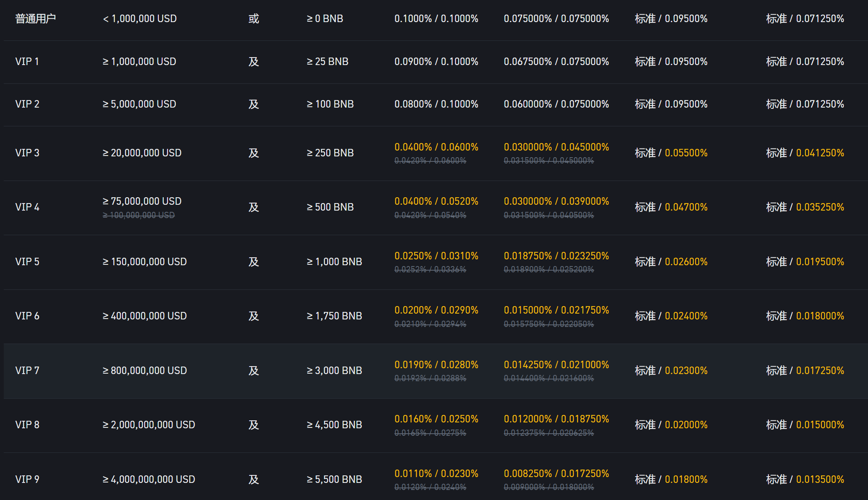Click VIP 2 fee 0.0800% / 0.1000%
The image size is (868, 500).
pyautogui.click(x=436, y=104)
